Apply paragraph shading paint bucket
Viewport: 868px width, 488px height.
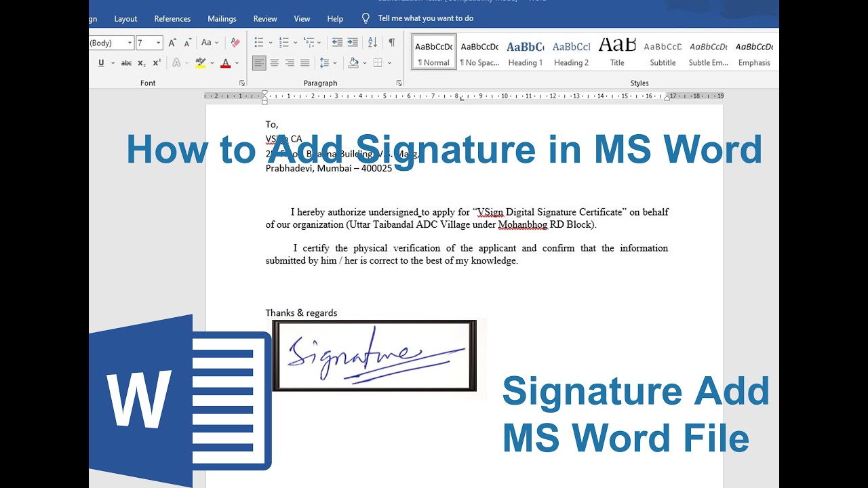point(353,63)
